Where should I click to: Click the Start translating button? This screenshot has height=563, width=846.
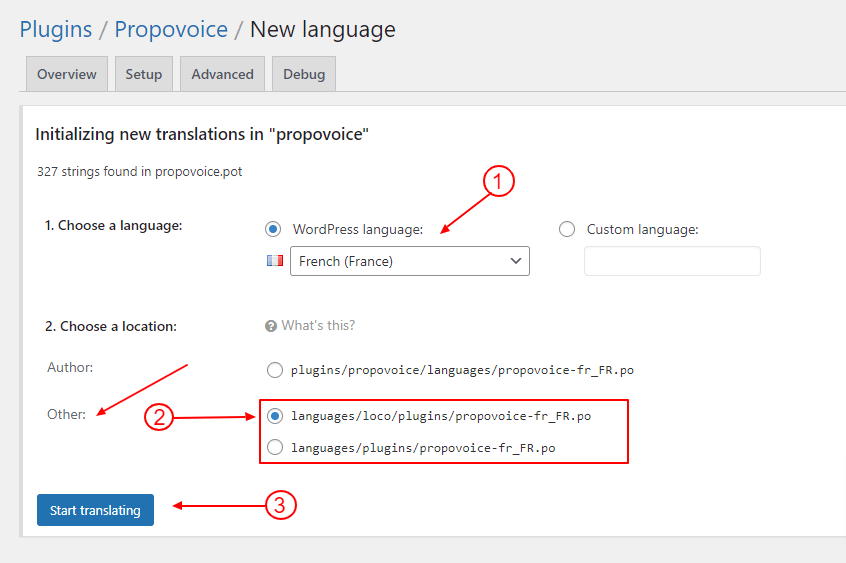(95, 510)
